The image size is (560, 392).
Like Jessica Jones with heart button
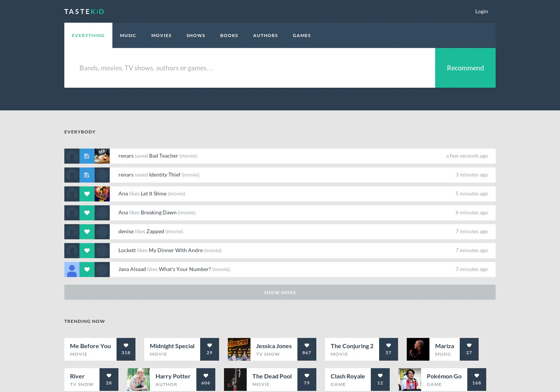click(x=307, y=349)
